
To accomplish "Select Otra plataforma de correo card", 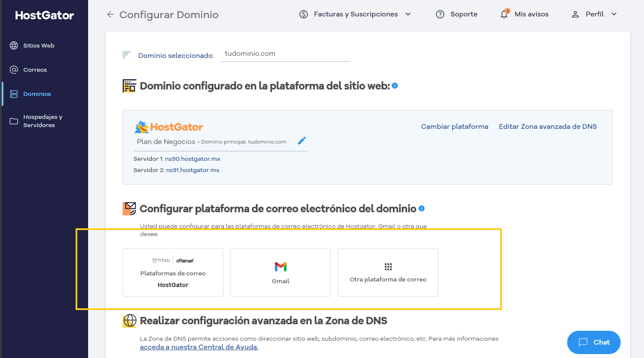I will tap(388, 272).
